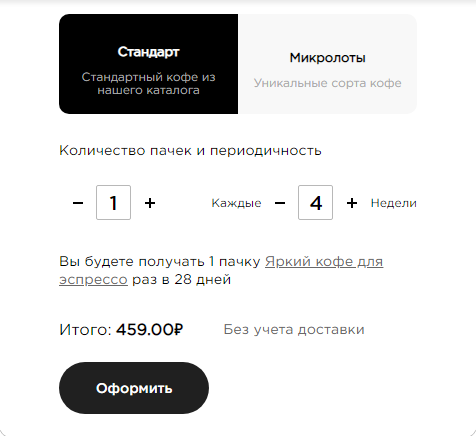Switch to the Микролоты option
This screenshot has height=436, width=476.
[327, 64]
